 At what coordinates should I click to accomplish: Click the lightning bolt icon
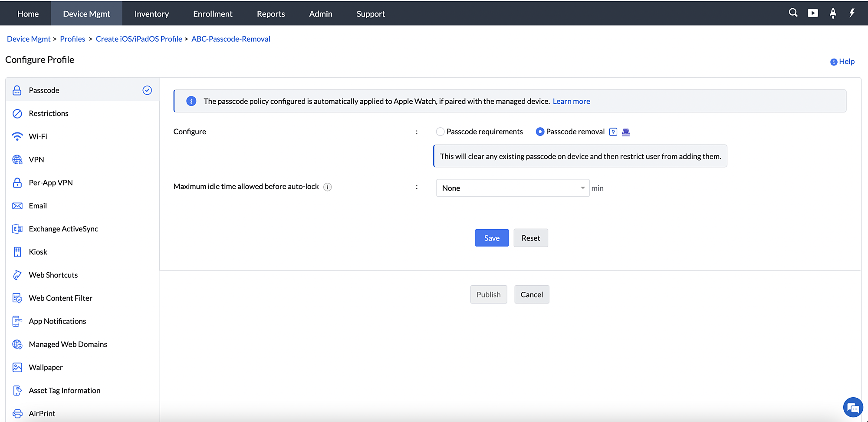click(852, 13)
